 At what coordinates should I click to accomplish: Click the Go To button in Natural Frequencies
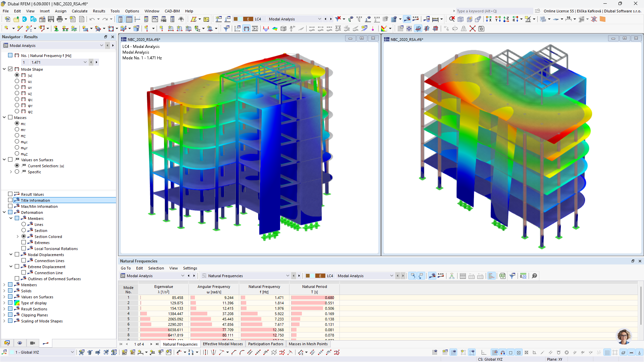(126, 268)
